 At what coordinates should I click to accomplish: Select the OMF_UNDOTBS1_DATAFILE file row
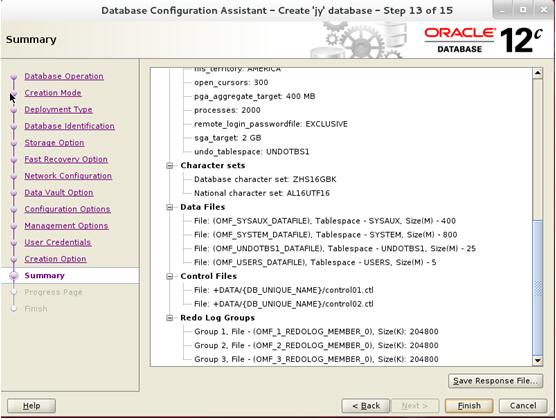pos(335,249)
